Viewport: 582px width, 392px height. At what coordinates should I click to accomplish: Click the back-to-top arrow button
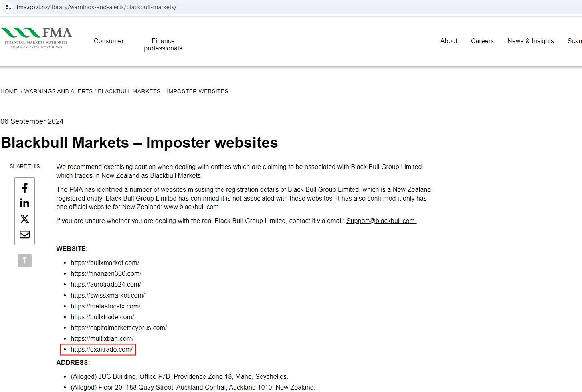coord(24,261)
